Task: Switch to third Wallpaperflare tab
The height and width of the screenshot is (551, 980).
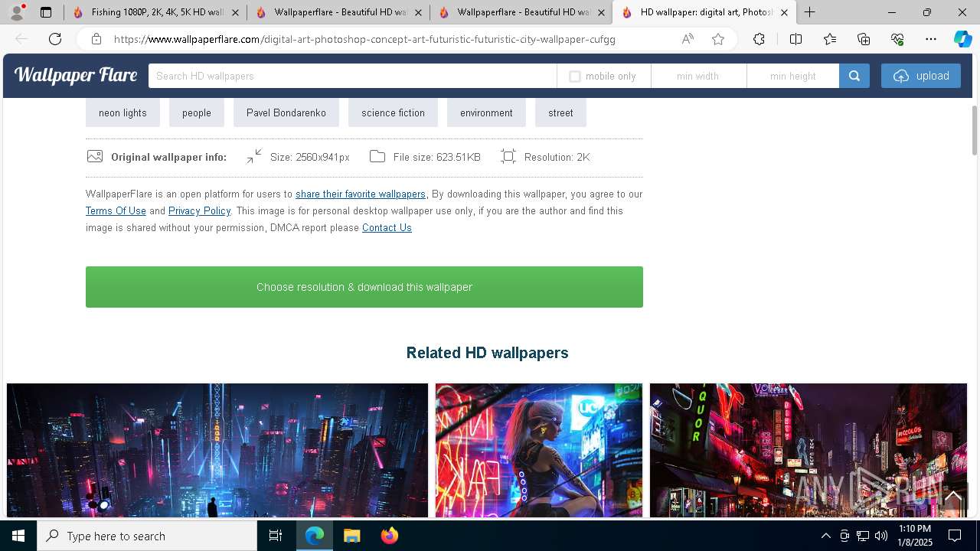Action: (522, 12)
